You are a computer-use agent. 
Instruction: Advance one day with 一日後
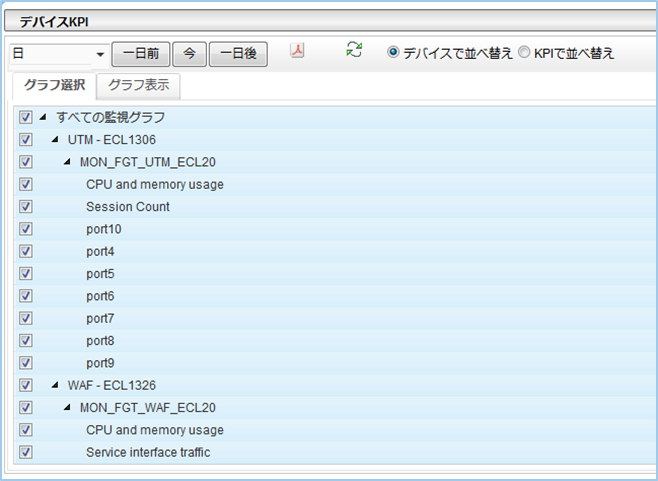coord(238,54)
